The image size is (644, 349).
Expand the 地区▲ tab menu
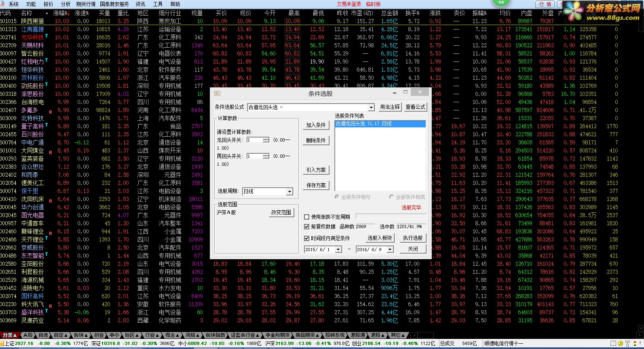click(x=131, y=335)
